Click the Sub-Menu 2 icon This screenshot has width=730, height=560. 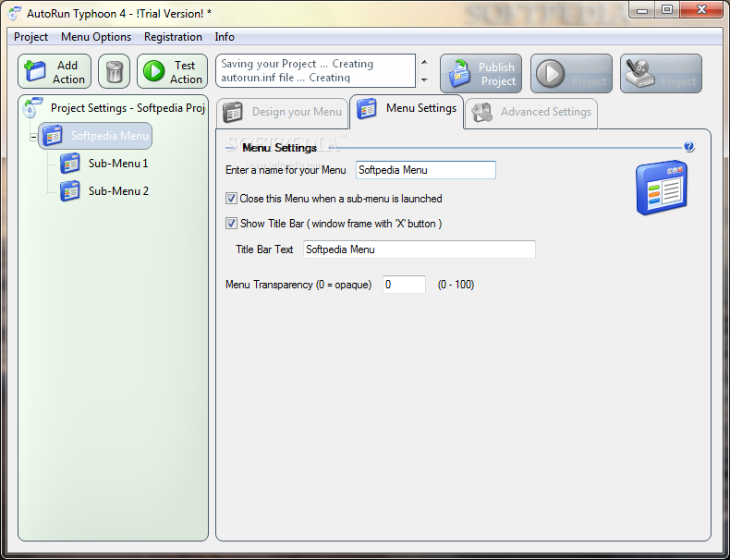(70, 191)
